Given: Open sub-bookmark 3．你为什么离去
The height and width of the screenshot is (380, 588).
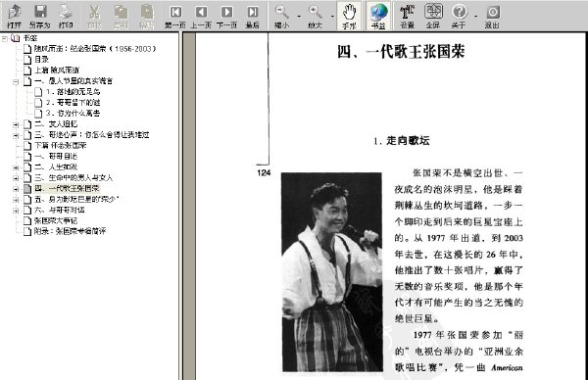Looking at the screenshot, I should click(x=73, y=114).
